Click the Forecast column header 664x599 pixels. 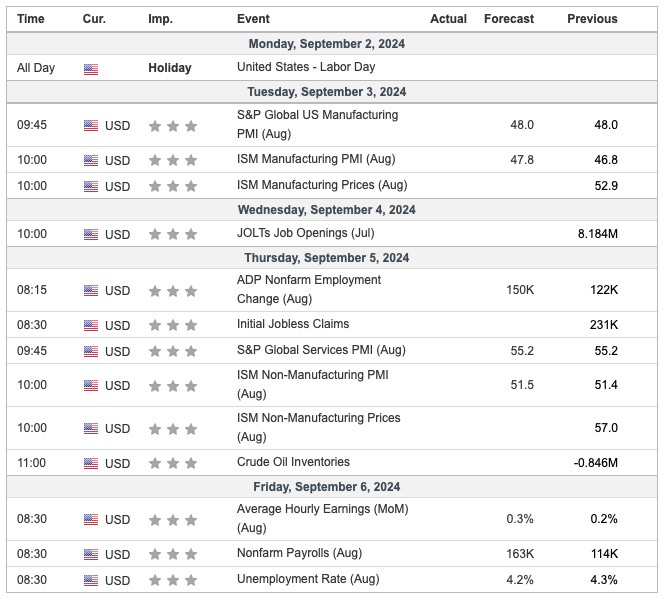pyautogui.click(x=509, y=19)
